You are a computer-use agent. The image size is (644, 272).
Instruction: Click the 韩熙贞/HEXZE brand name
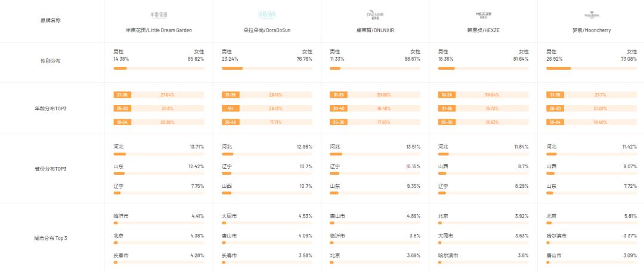[x=483, y=30]
